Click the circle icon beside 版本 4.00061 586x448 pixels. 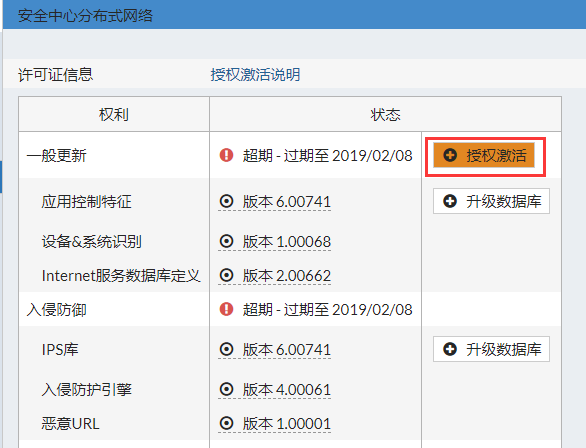[x=226, y=389]
